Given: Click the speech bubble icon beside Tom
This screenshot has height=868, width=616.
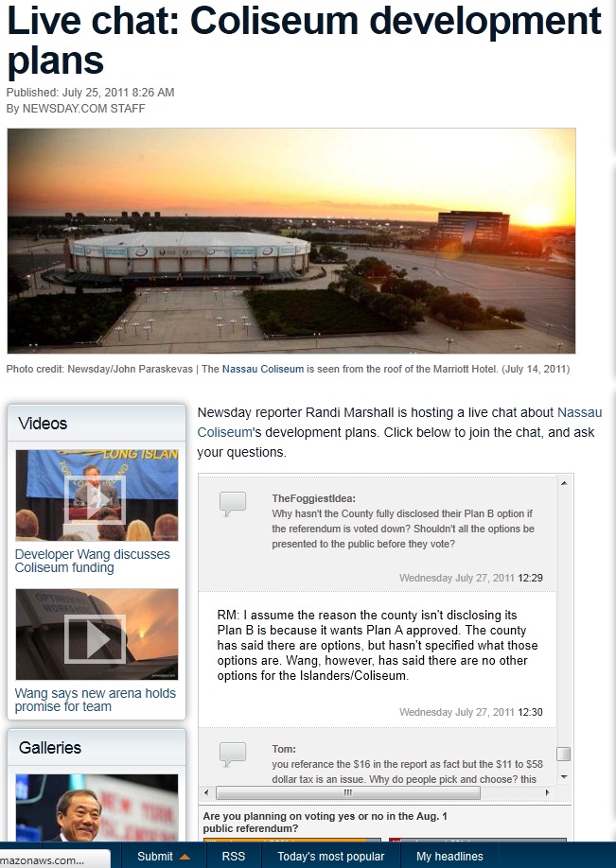Looking at the screenshot, I should point(233,755).
